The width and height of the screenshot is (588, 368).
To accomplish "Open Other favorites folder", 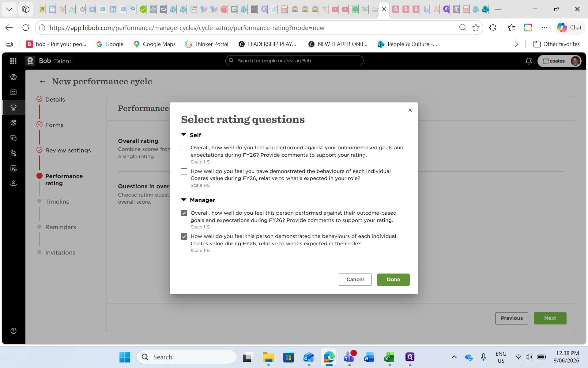I will click(557, 44).
